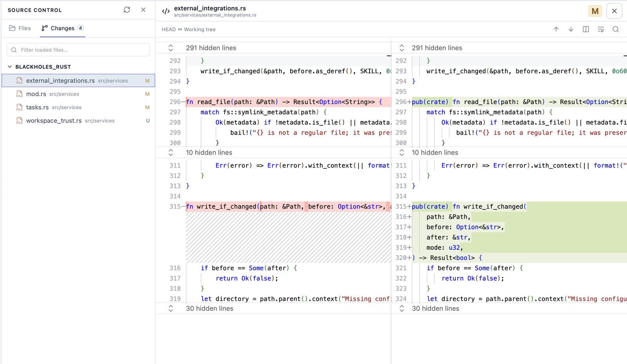
Task: Open tasks.rs in the changes list
Action: [x=78, y=107]
